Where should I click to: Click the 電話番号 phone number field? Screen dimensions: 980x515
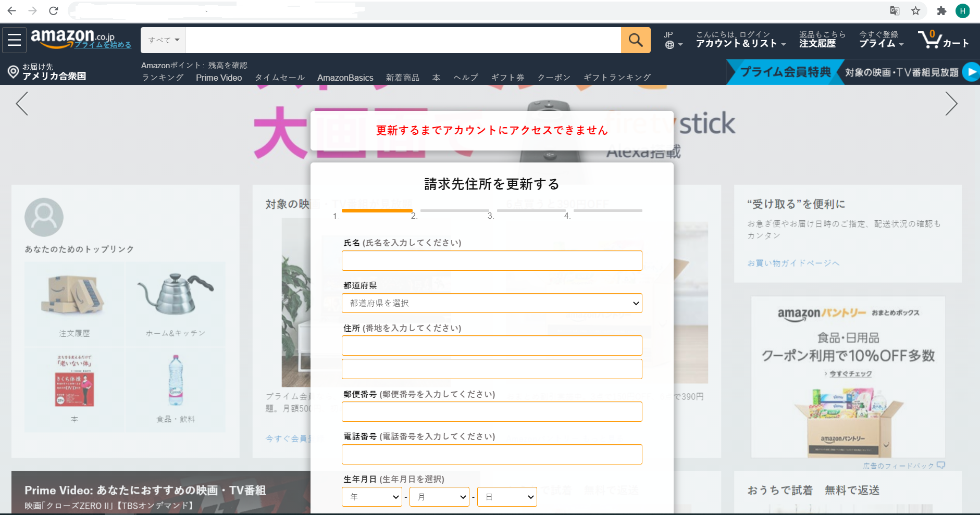pos(492,455)
